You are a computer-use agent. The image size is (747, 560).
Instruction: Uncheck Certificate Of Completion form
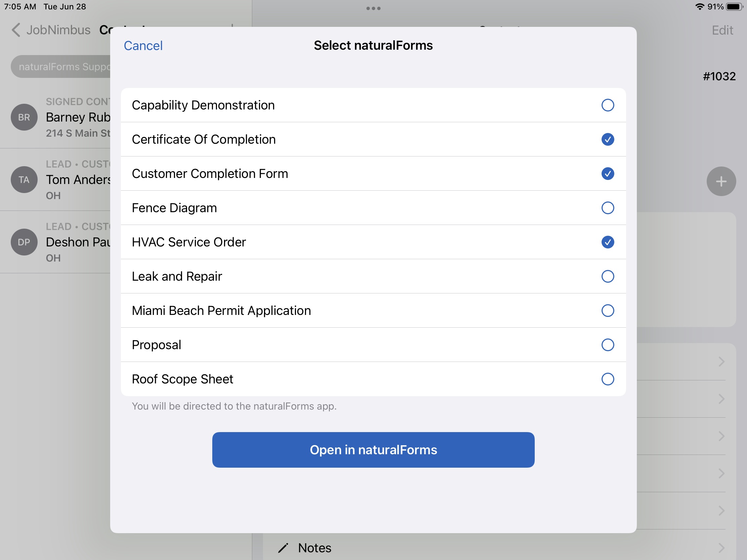tap(608, 139)
